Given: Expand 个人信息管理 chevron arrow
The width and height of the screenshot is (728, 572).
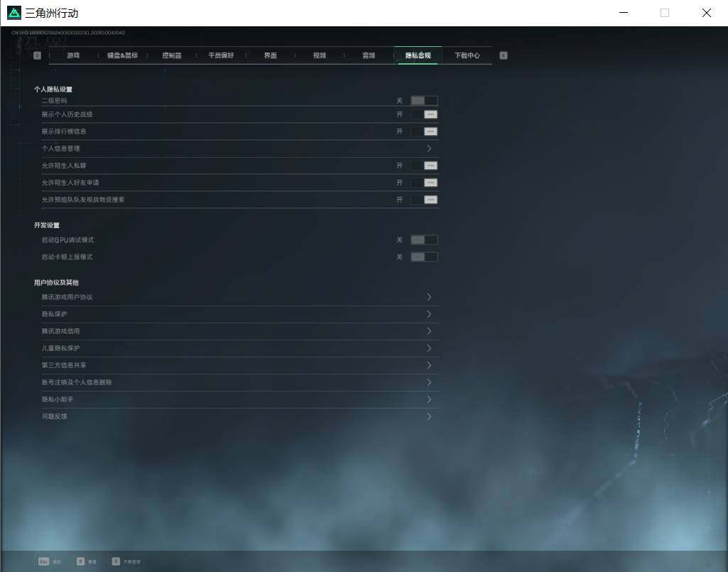Looking at the screenshot, I should coord(429,149).
